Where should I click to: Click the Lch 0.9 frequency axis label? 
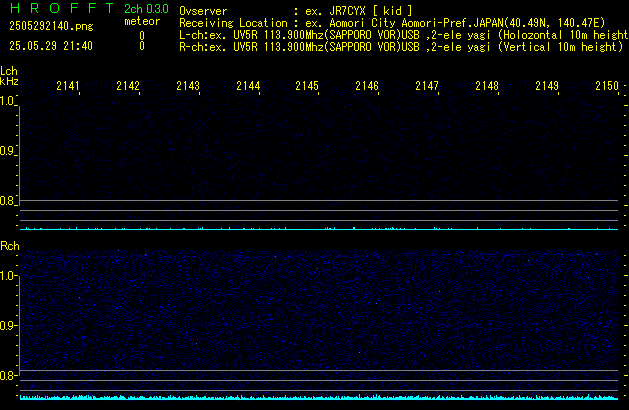pos(7,151)
